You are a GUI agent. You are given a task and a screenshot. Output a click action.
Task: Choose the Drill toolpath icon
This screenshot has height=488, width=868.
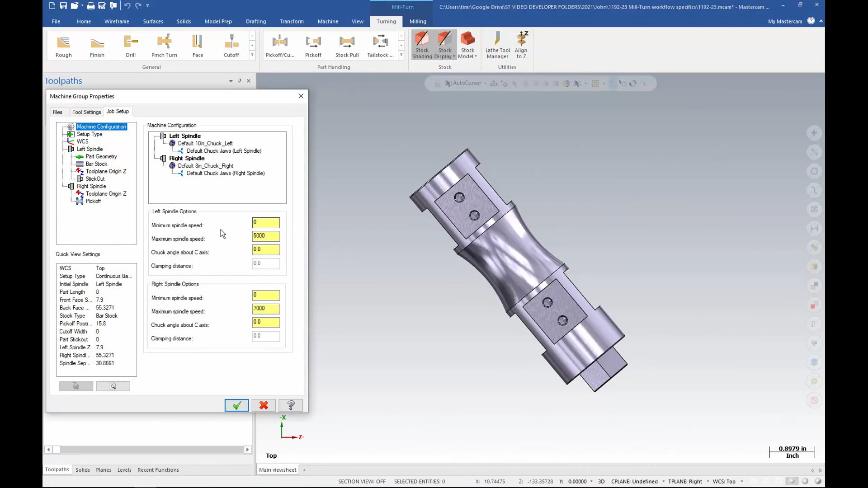pyautogui.click(x=131, y=46)
